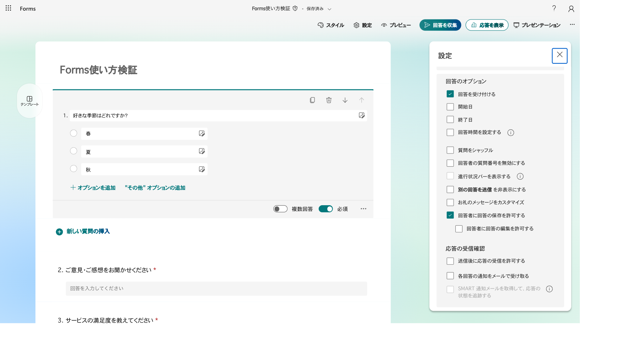Viewport: 644px width, 359px height.
Task: Enable 質問をシャッフル checkbox
Action: (x=450, y=150)
